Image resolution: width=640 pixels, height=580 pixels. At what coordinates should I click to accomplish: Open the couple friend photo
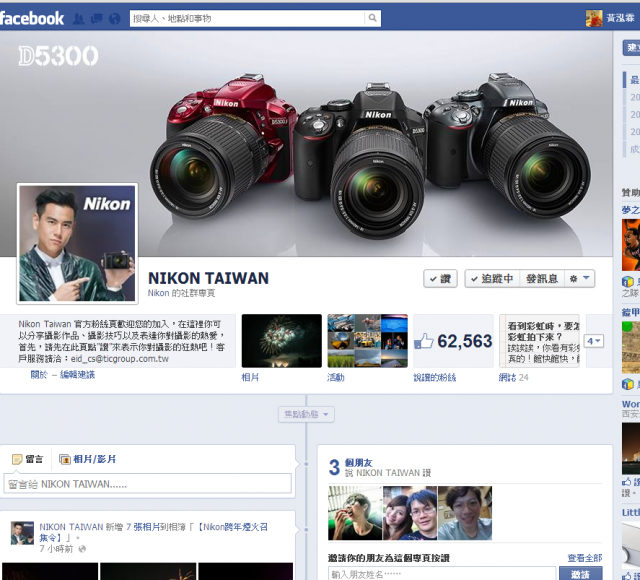[410, 513]
